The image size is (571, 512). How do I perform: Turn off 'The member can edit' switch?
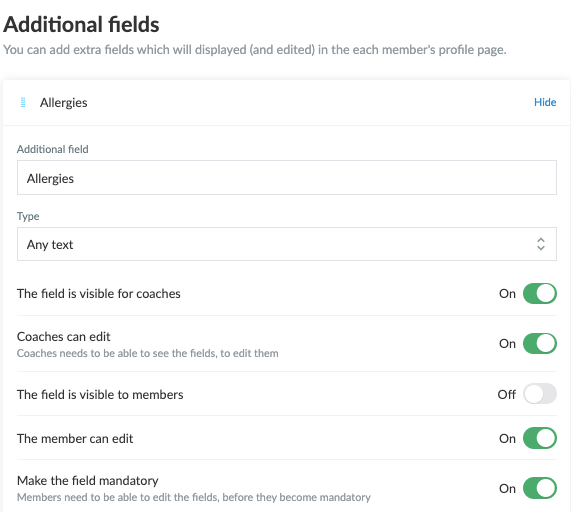(x=540, y=438)
